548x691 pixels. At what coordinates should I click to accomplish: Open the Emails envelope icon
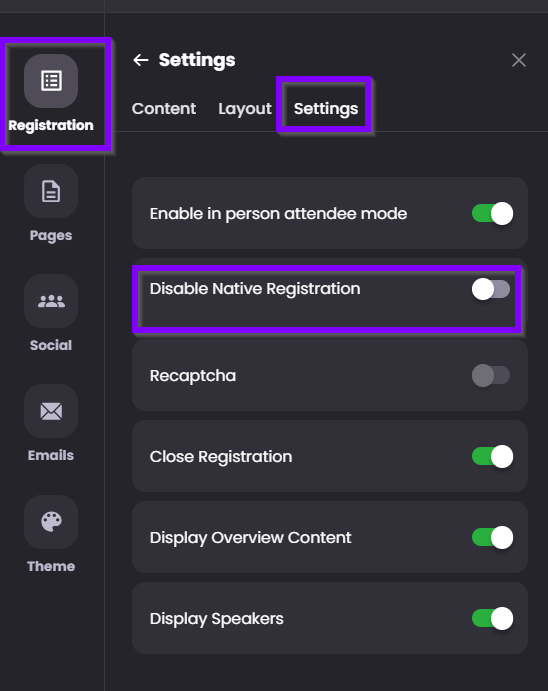tap(51, 411)
